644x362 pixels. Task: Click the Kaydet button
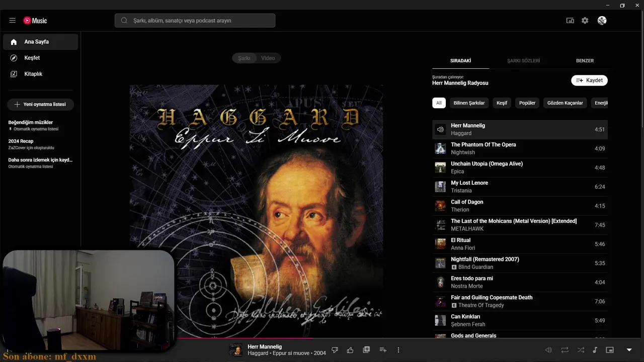[589, 80]
